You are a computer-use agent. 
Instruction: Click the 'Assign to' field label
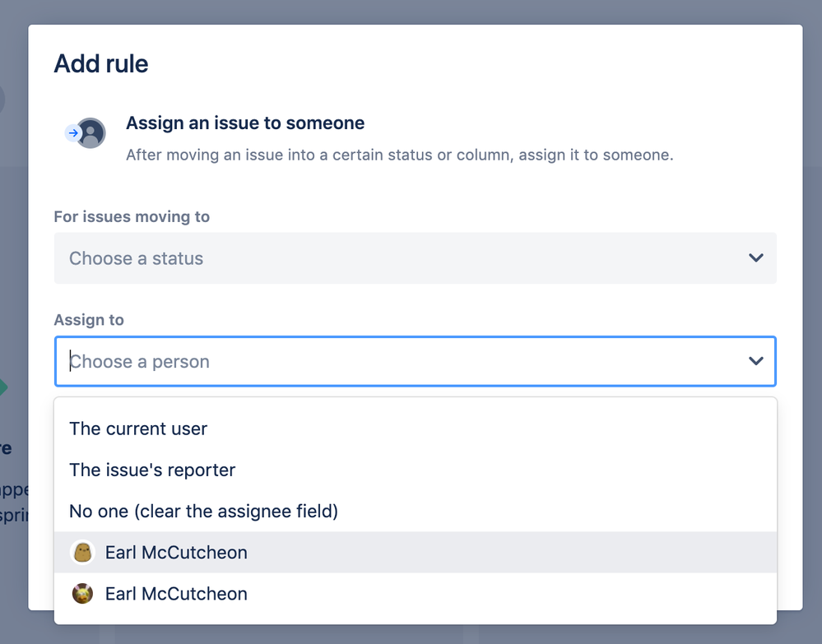tap(89, 320)
